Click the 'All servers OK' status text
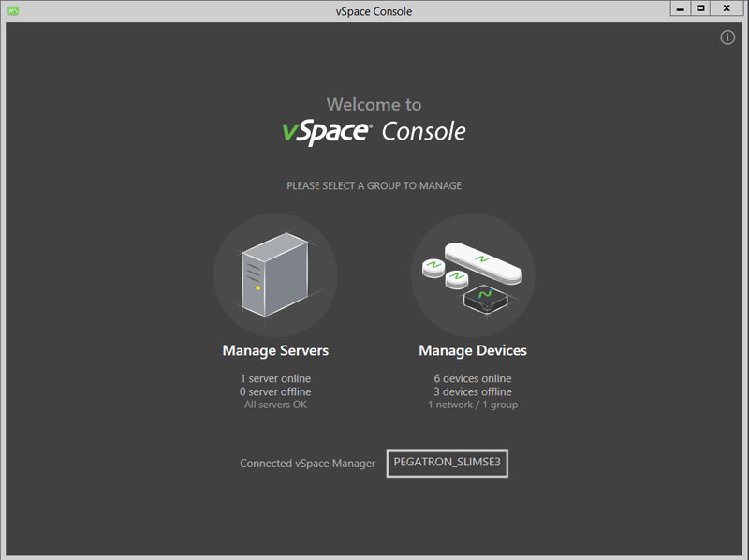 (275, 405)
